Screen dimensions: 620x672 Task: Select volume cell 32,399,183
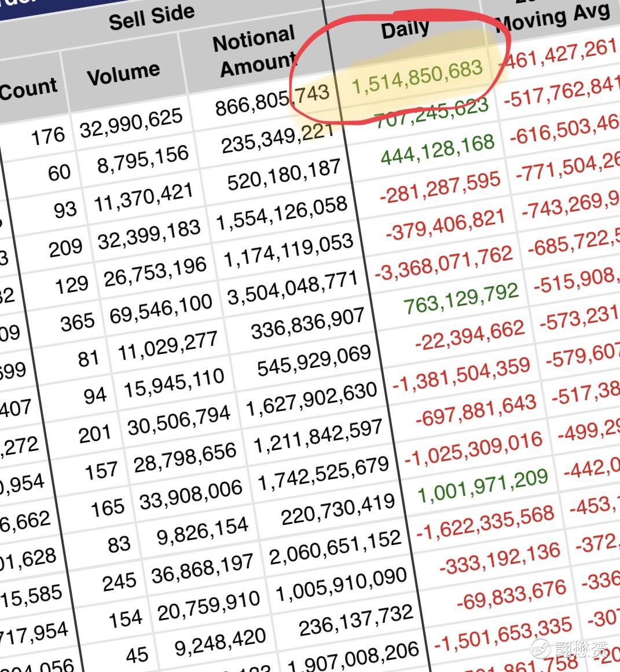pyautogui.click(x=149, y=235)
